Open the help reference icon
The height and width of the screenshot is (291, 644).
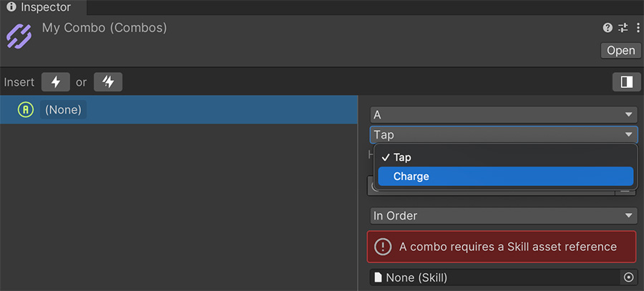(608, 28)
